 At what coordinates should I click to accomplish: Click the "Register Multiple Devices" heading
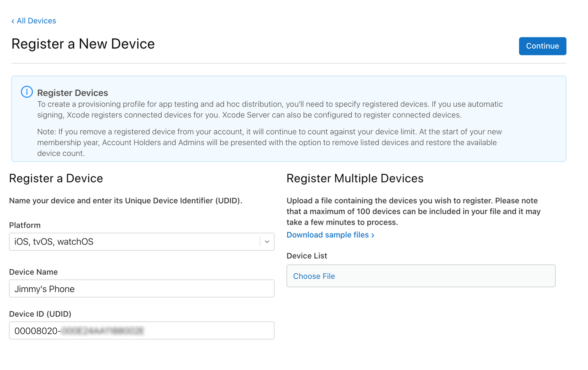tap(354, 178)
